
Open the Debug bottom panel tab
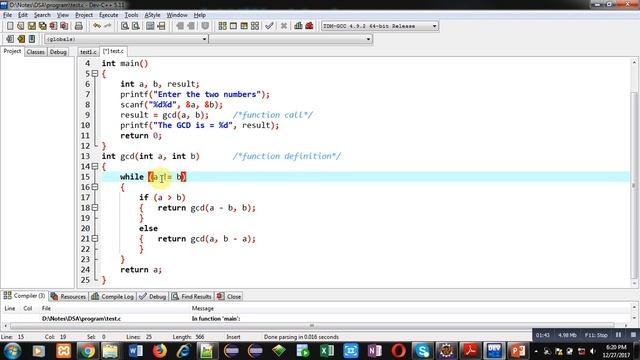pos(153,296)
